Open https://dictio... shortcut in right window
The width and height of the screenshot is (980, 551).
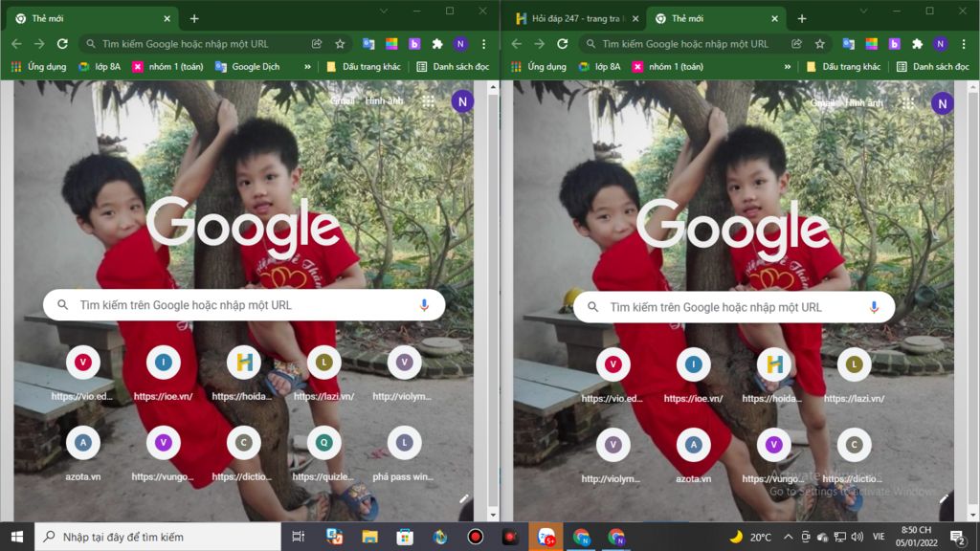coord(854,456)
